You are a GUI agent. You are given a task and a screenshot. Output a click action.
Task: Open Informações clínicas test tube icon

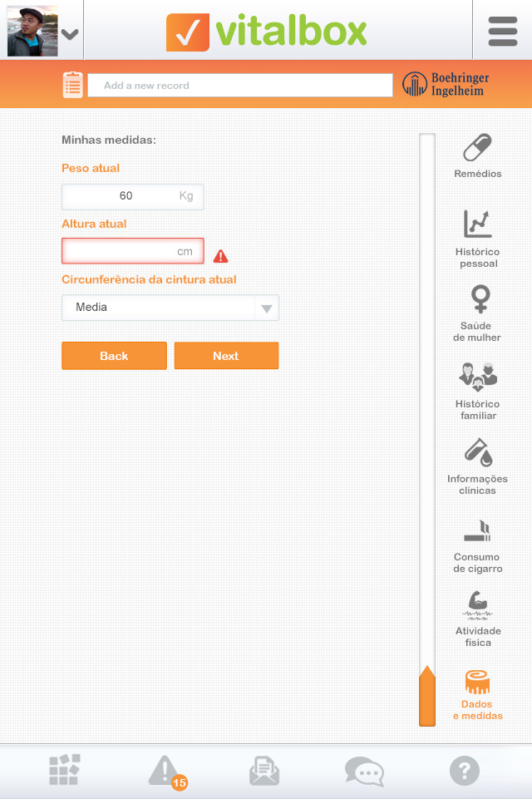pyautogui.click(x=477, y=453)
